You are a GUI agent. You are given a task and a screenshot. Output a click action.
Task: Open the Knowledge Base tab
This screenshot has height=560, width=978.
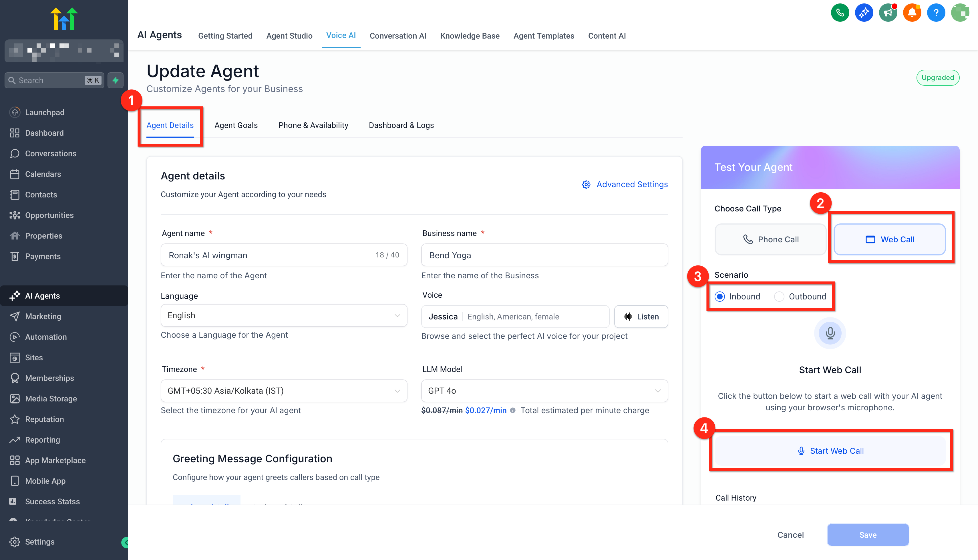coord(470,36)
